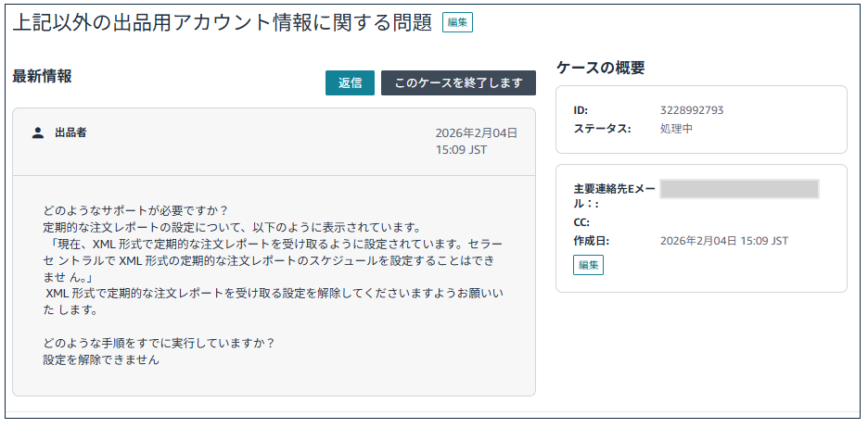
Task: Click 編集 in the contact email card
Action: [x=588, y=265]
